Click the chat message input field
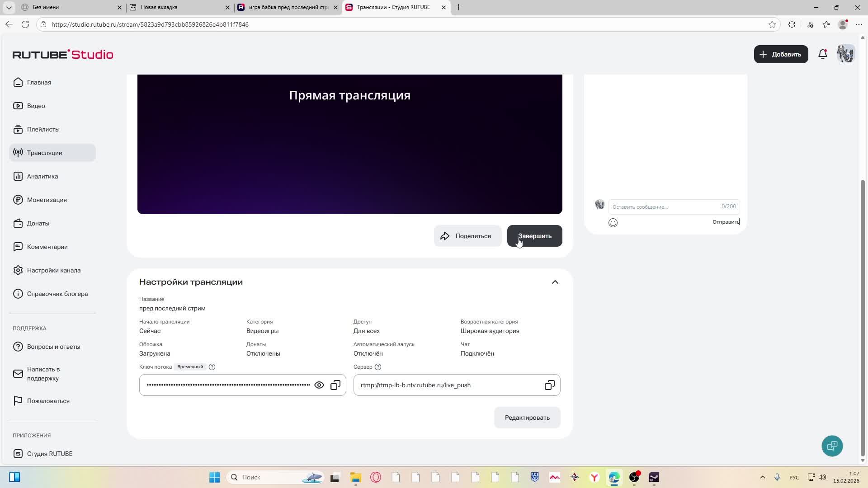Screen dimensions: 868x488 point(665,206)
